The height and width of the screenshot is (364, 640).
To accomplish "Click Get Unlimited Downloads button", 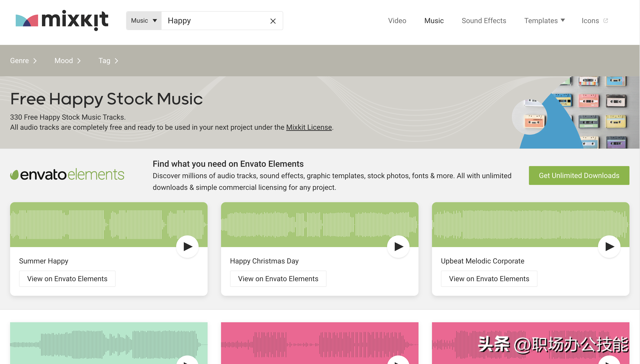I will [579, 175].
